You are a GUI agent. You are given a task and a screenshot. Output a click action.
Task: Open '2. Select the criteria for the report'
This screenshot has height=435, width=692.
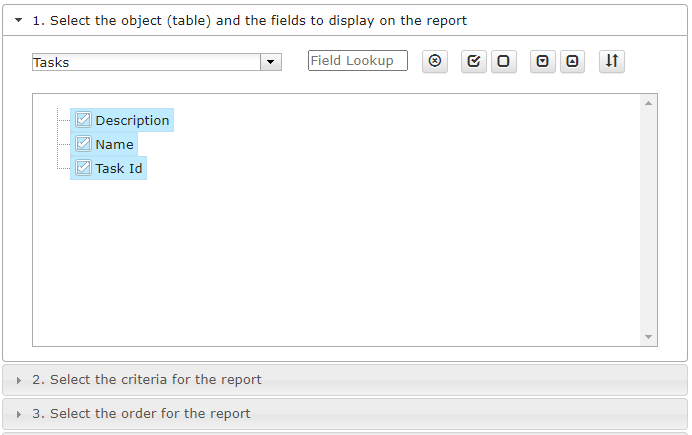tap(147, 379)
